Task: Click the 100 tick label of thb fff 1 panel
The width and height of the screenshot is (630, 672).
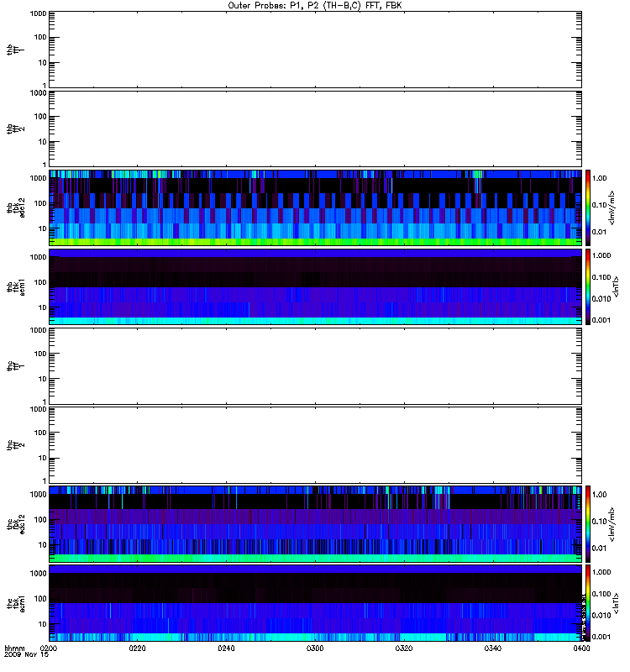Action: pyautogui.click(x=40, y=38)
